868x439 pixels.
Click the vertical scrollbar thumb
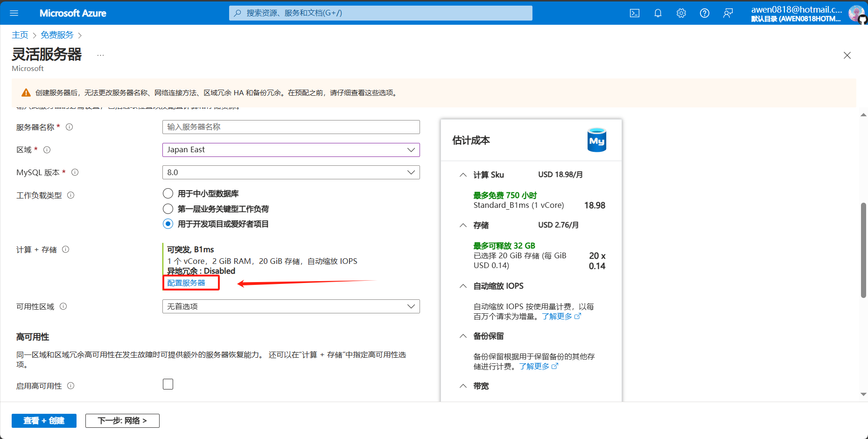[x=863, y=250]
